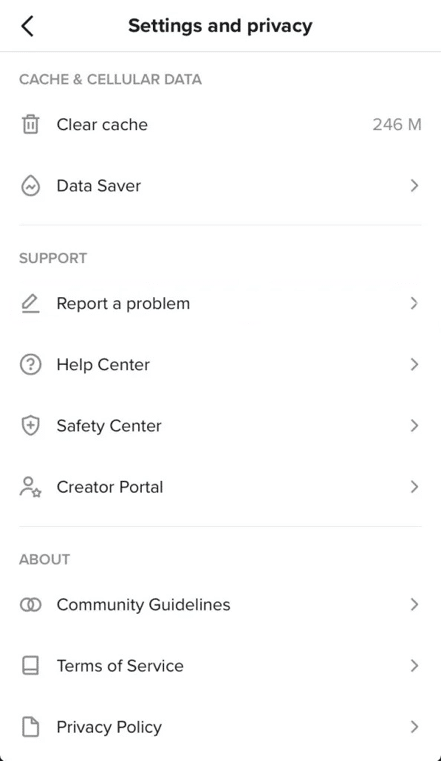
Task: Click the book icon for Terms of Service
Action: 30,666
